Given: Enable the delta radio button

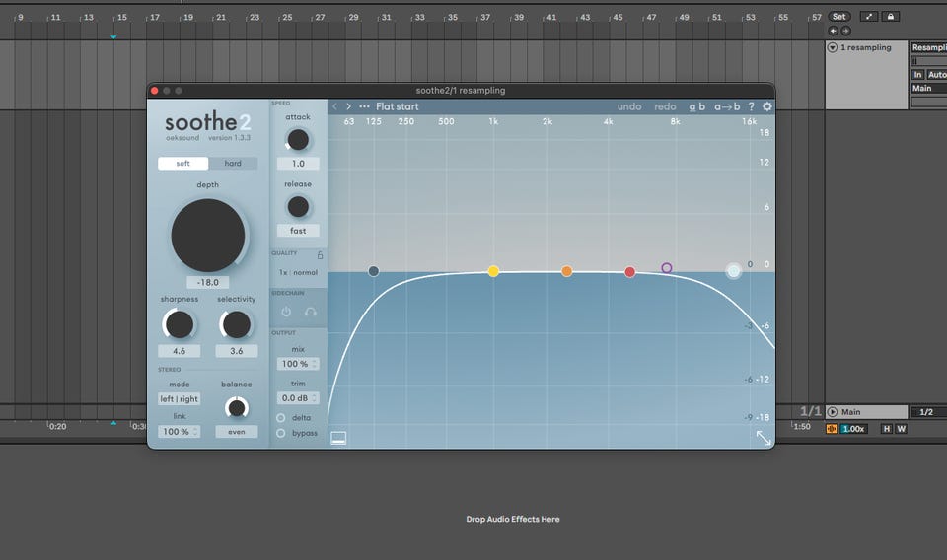Looking at the screenshot, I should point(281,418).
